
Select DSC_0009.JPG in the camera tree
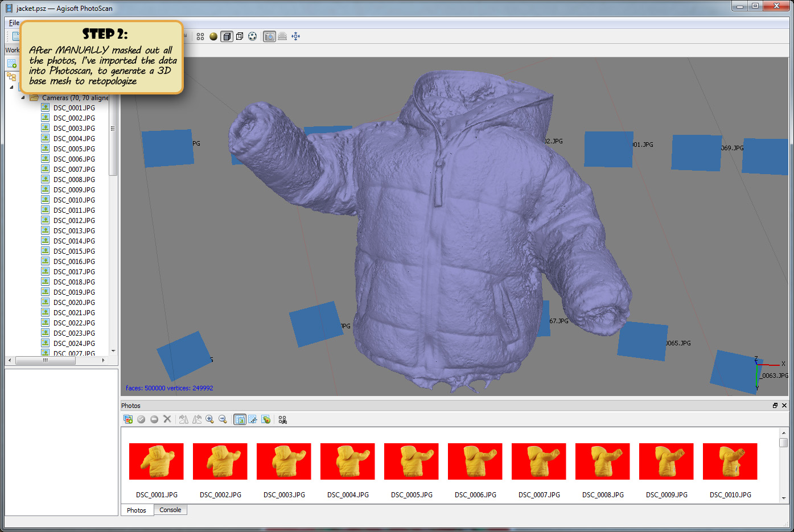point(74,189)
